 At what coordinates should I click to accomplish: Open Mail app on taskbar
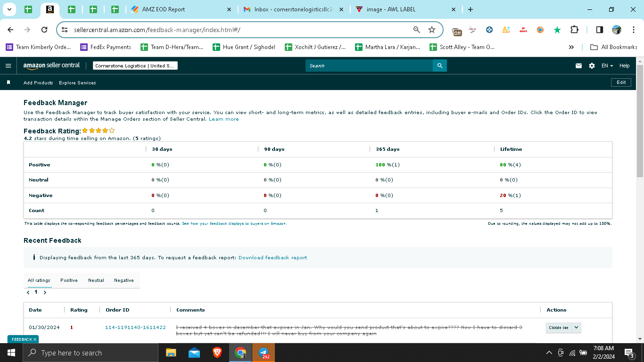[194, 353]
